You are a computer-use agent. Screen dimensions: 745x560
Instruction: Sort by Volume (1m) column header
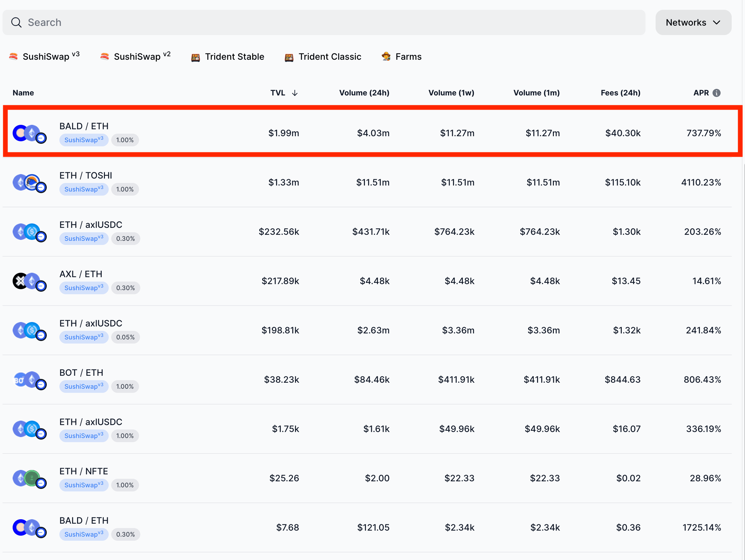coord(536,93)
